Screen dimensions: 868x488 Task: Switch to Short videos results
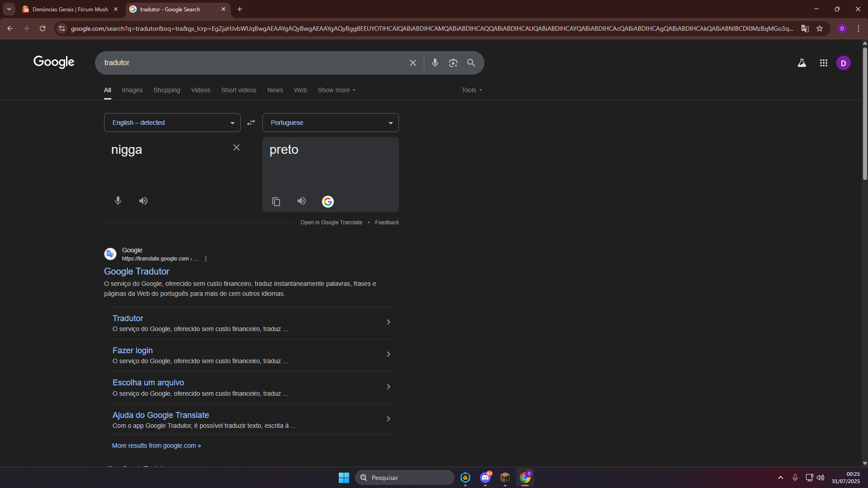tap(238, 90)
